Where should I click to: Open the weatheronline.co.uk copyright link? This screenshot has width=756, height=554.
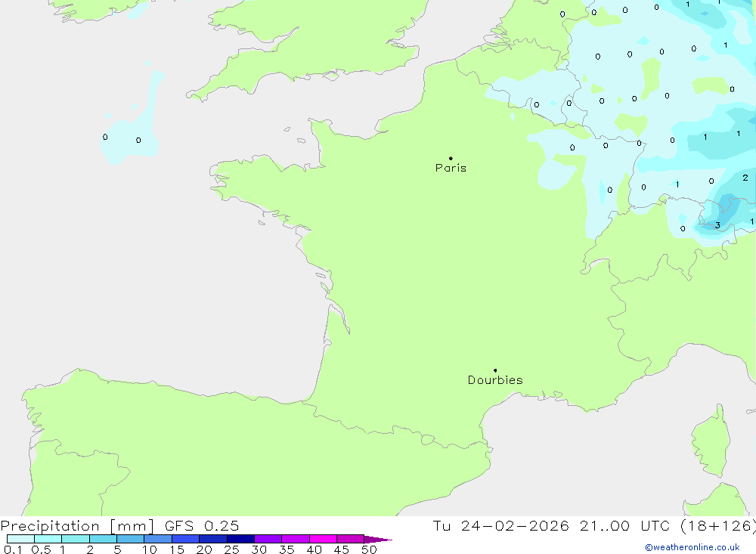pyautogui.click(x=692, y=547)
